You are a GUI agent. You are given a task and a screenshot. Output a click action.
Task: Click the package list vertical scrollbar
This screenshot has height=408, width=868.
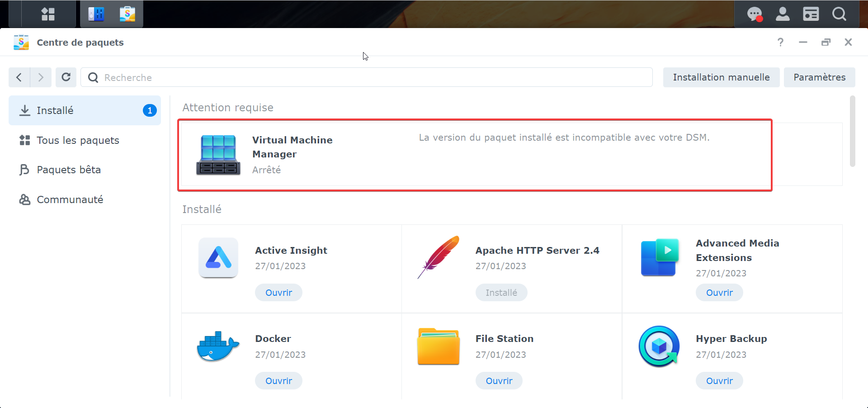853,131
